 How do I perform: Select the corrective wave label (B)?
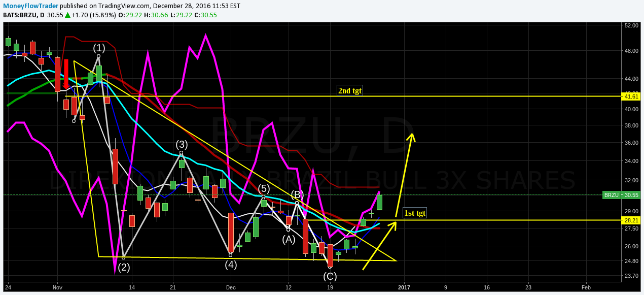pyautogui.click(x=297, y=194)
